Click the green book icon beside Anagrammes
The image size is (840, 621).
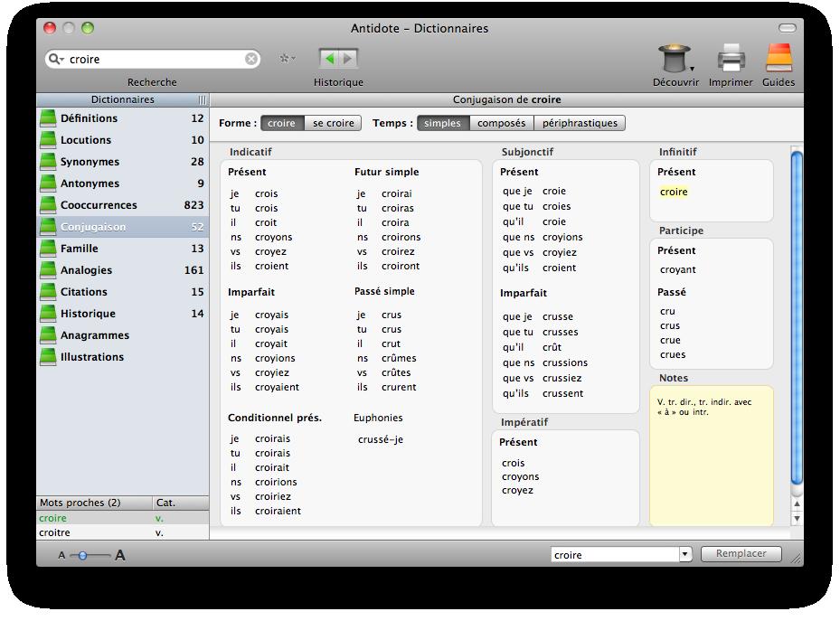pyautogui.click(x=48, y=335)
